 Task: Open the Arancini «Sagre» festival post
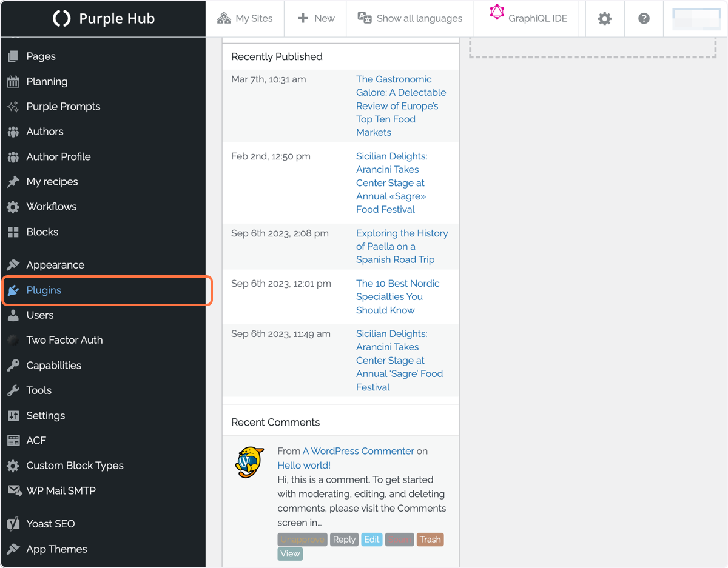[x=391, y=183]
